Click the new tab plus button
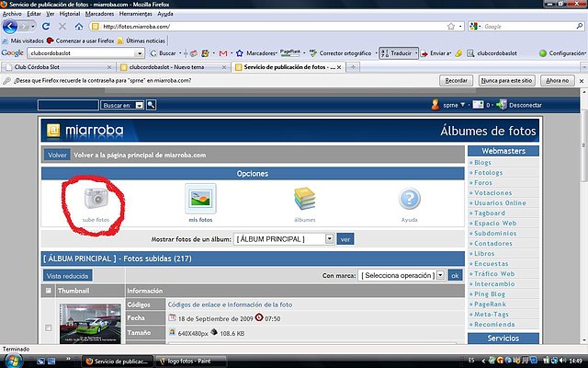This screenshot has height=368, width=588. tap(353, 67)
